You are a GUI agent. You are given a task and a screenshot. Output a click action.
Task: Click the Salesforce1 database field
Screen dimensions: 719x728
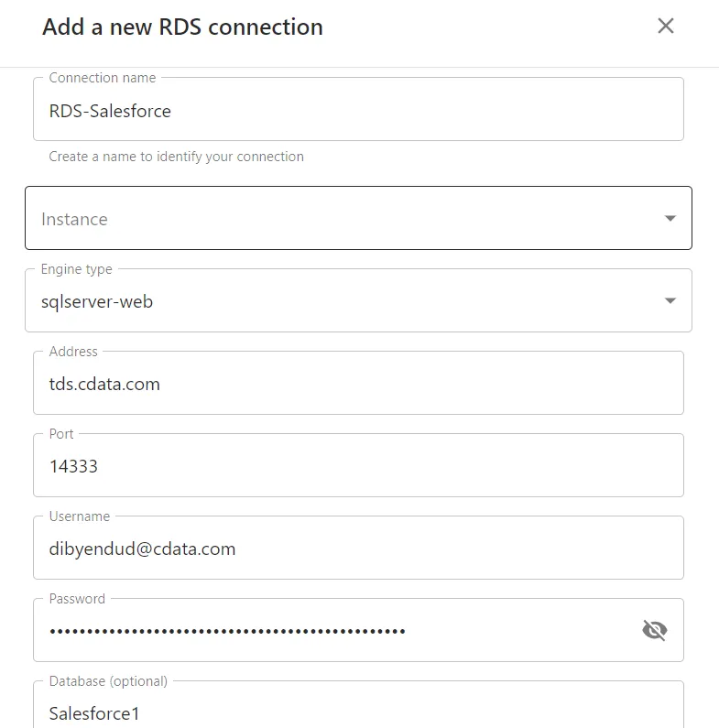pos(357,712)
